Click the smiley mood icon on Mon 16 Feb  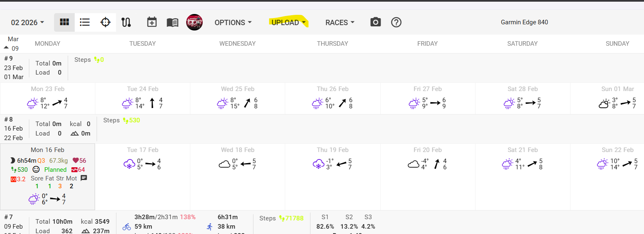click(36, 169)
